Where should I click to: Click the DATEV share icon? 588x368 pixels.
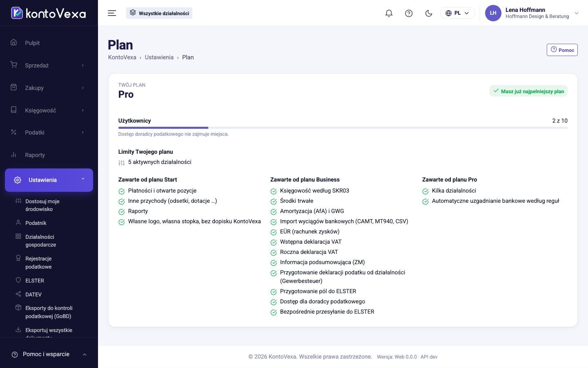pyautogui.click(x=18, y=294)
